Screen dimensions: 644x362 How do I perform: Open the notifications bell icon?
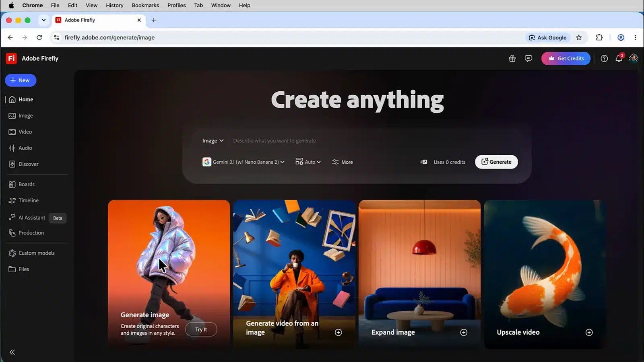(619, 58)
